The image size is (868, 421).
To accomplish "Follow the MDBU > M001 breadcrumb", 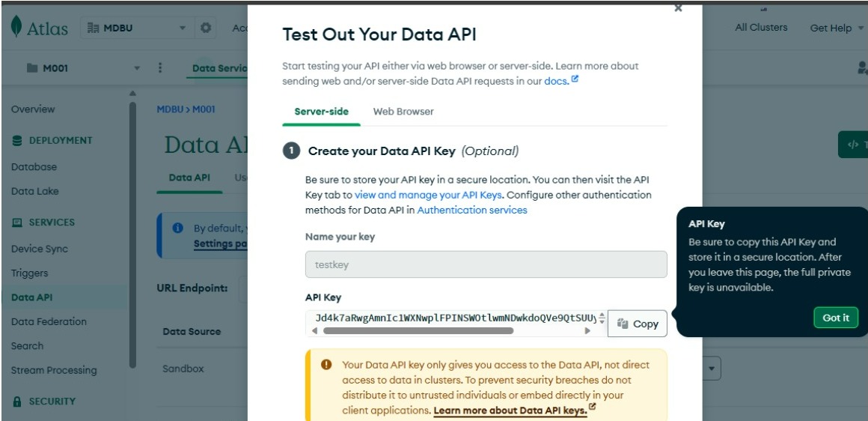I will click(186, 109).
